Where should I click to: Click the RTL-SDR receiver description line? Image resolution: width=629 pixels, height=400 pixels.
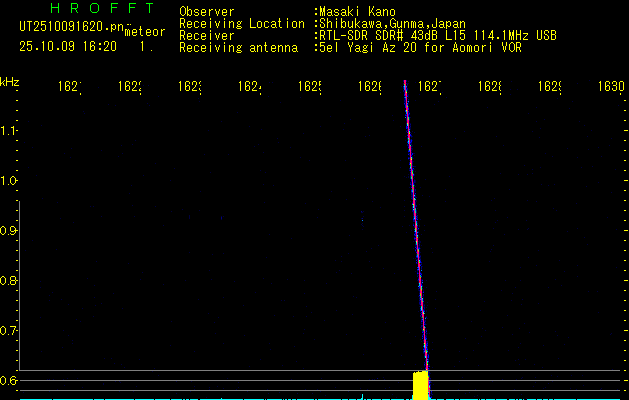[x=438, y=35]
